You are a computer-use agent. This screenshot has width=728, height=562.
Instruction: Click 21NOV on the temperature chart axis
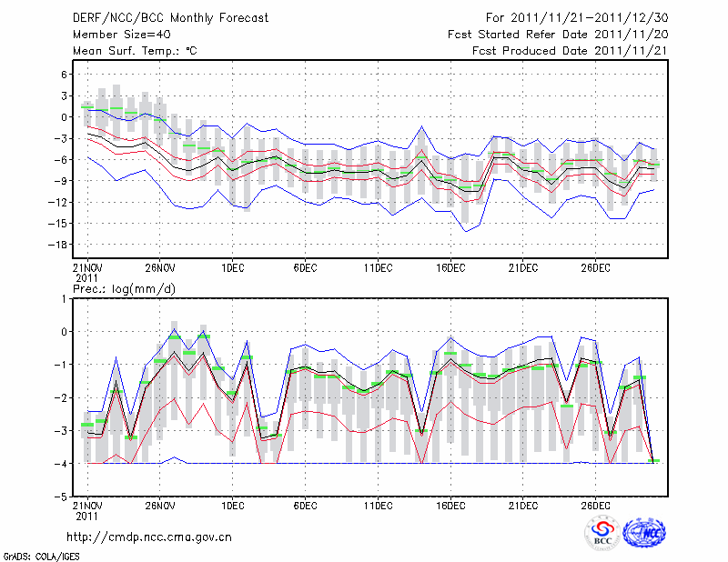coord(86,268)
